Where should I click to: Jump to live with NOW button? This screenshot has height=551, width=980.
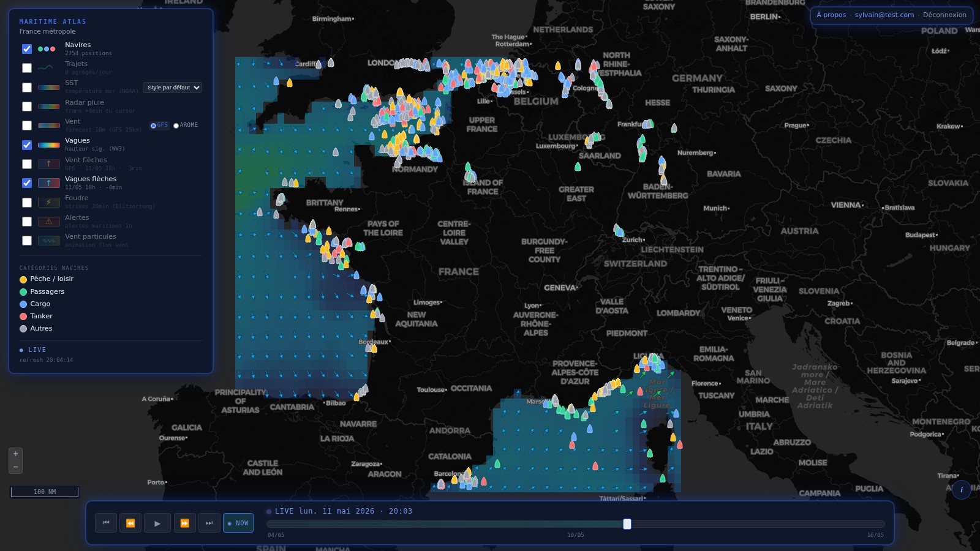coord(238,523)
